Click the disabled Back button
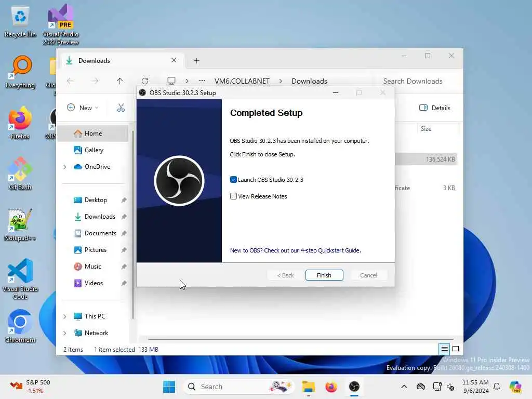This screenshot has height=399, width=532. point(285,275)
